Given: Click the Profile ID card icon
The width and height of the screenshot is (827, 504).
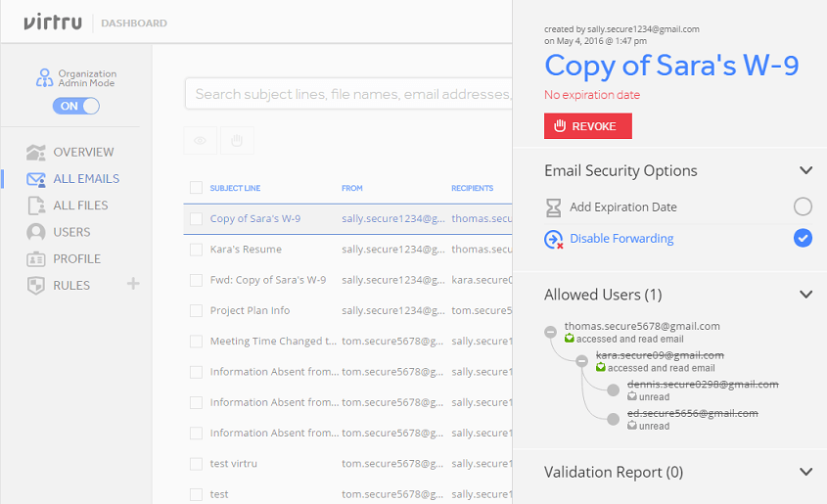Looking at the screenshot, I should click(36, 259).
